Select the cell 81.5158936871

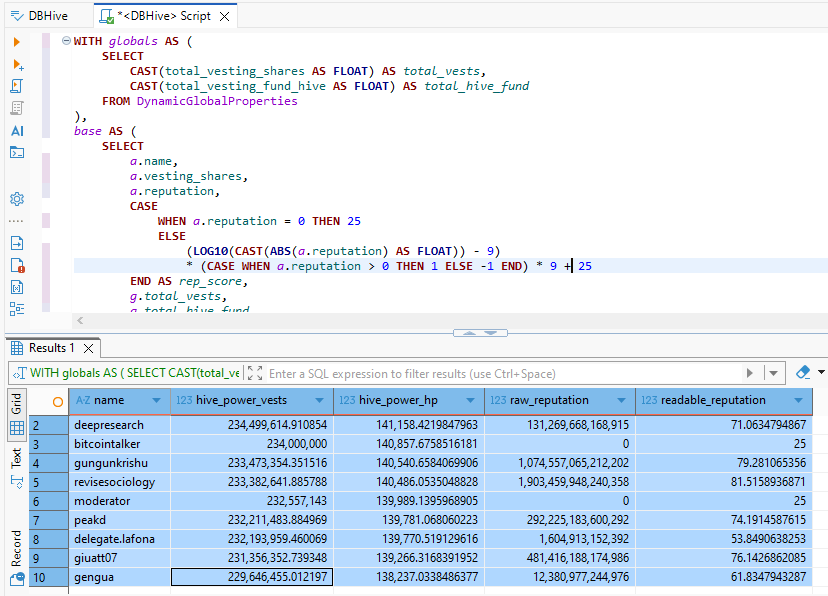(x=724, y=482)
